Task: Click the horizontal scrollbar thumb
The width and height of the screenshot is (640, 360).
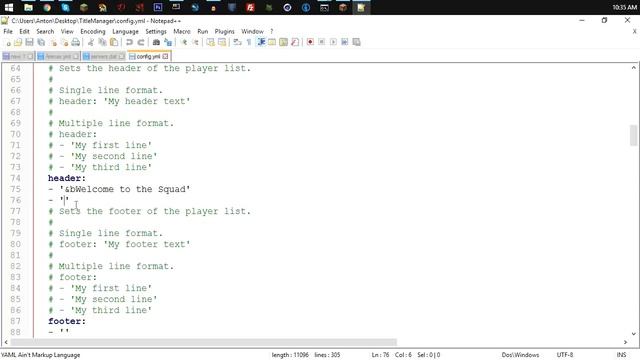Action: tap(203, 342)
